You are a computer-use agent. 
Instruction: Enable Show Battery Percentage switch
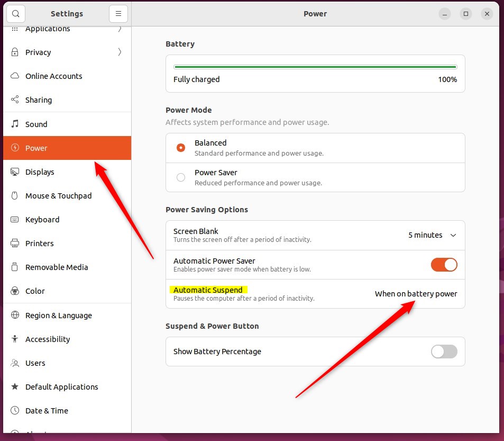pyautogui.click(x=444, y=352)
